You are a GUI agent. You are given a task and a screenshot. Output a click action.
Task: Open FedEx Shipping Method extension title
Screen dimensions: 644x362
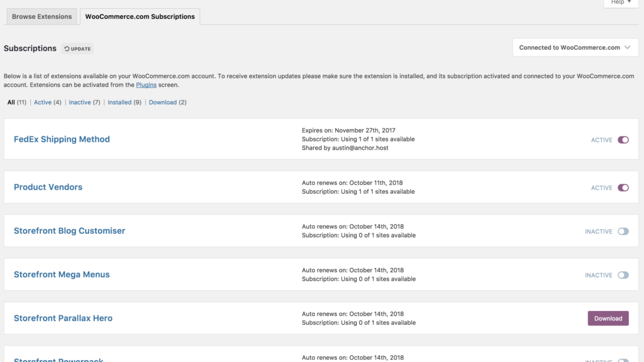(x=62, y=140)
